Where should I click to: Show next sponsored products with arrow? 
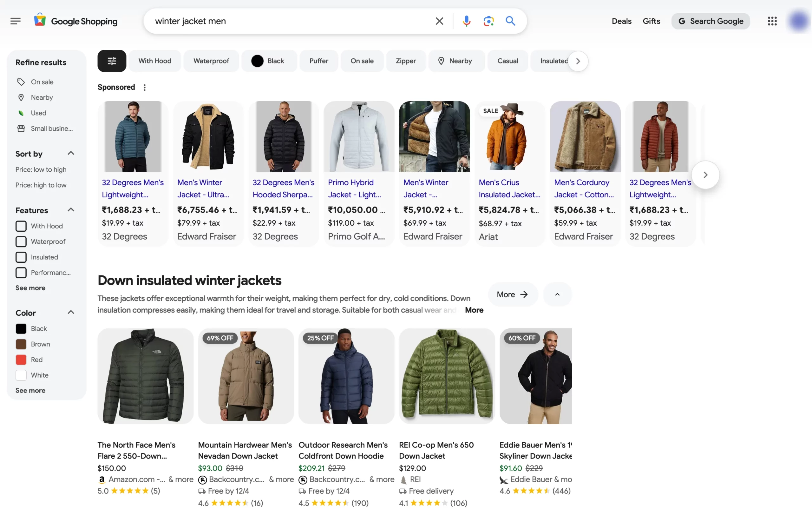pyautogui.click(x=705, y=175)
